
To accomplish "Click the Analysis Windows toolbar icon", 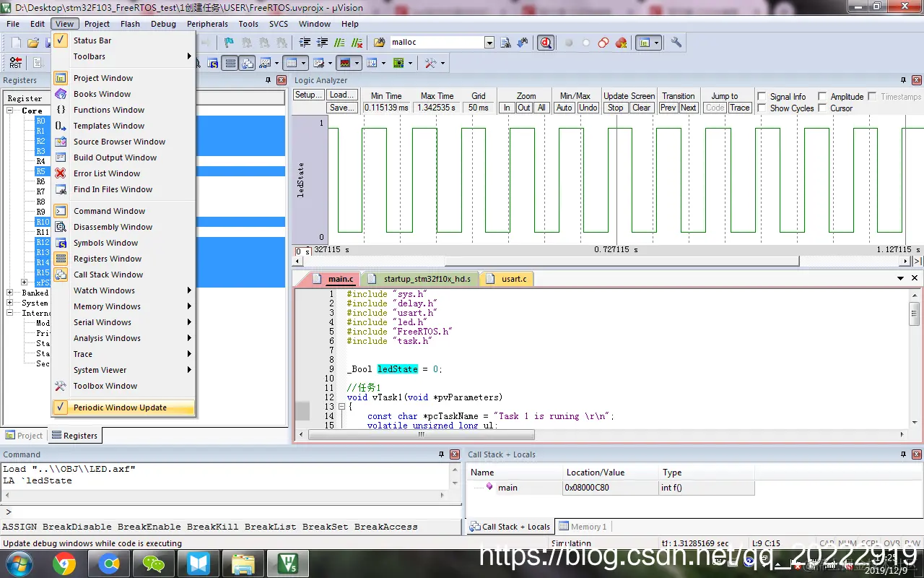I will point(345,63).
